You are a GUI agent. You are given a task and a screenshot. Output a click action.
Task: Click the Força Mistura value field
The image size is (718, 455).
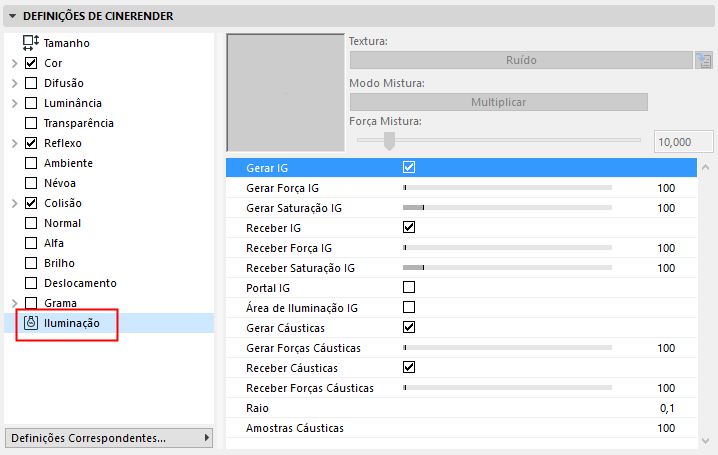pos(680,142)
